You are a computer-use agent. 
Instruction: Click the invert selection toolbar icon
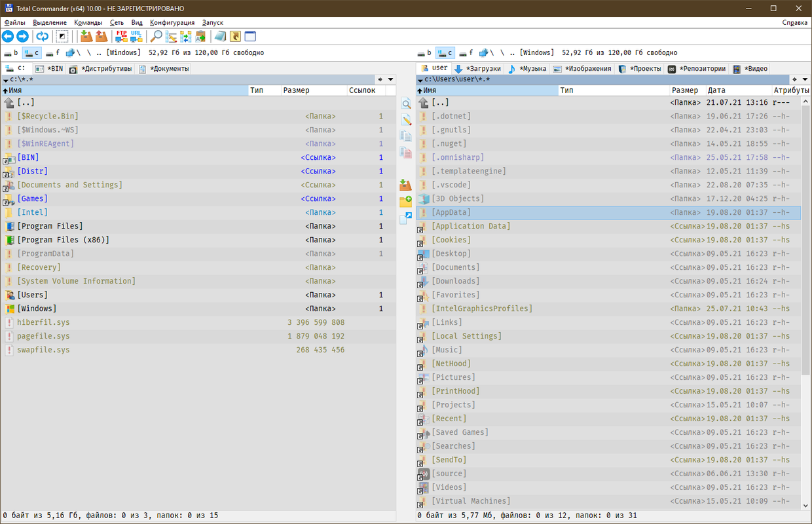62,37
